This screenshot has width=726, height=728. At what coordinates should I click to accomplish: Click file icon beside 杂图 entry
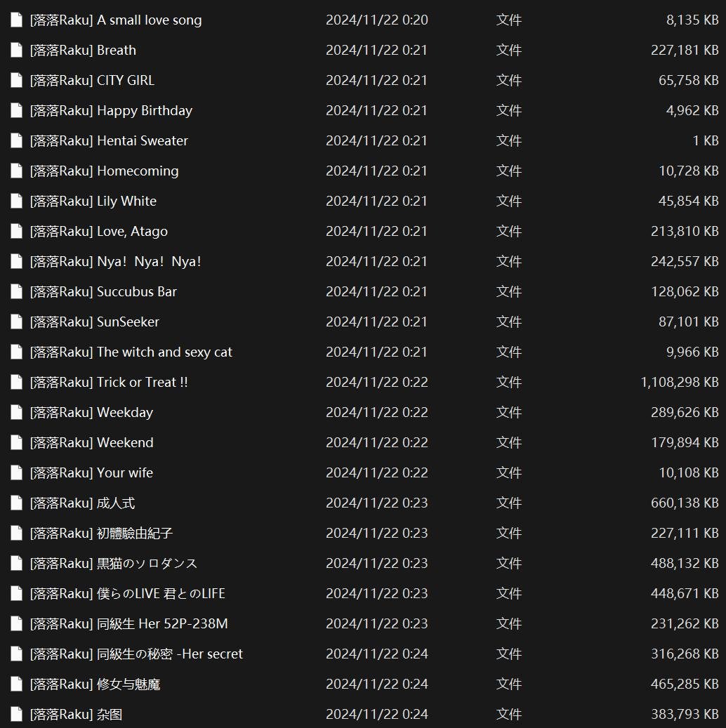16,714
